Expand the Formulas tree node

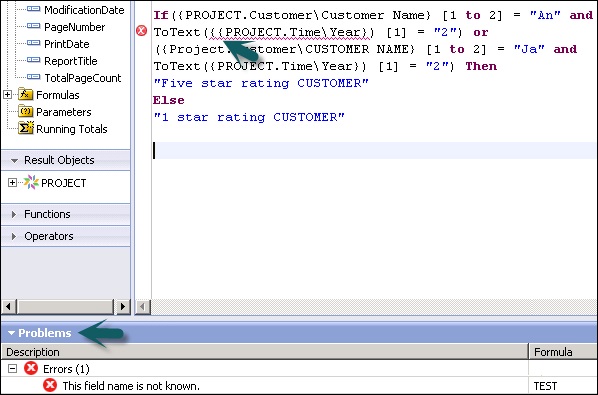click(x=7, y=94)
